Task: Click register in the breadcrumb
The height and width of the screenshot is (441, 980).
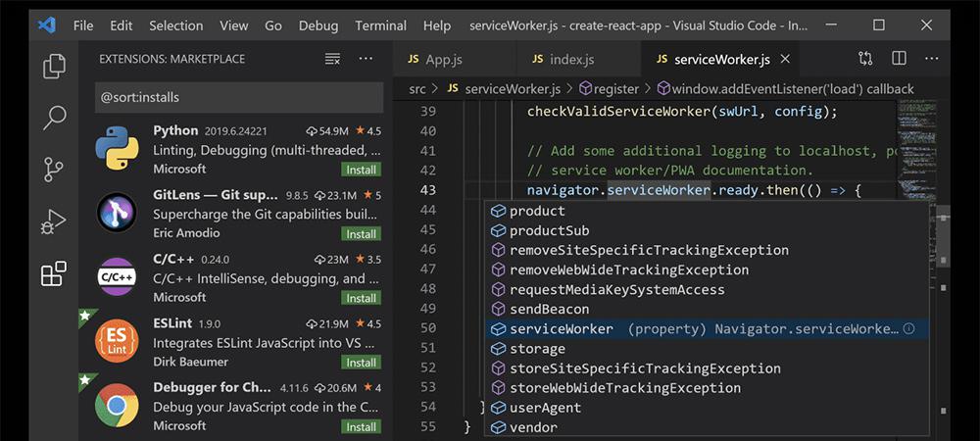Action: [x=610, y=89]
